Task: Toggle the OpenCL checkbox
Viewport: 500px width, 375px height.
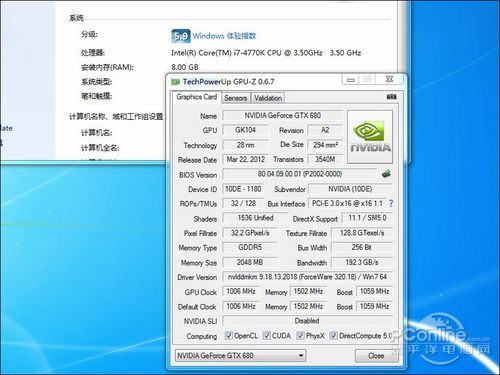Action: click(x=229, y=335)
